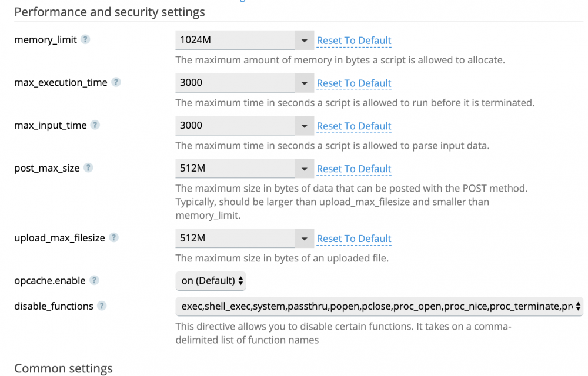Click help icon beside disable_functions
Screen dimensions: 588x376
[102, 305]
